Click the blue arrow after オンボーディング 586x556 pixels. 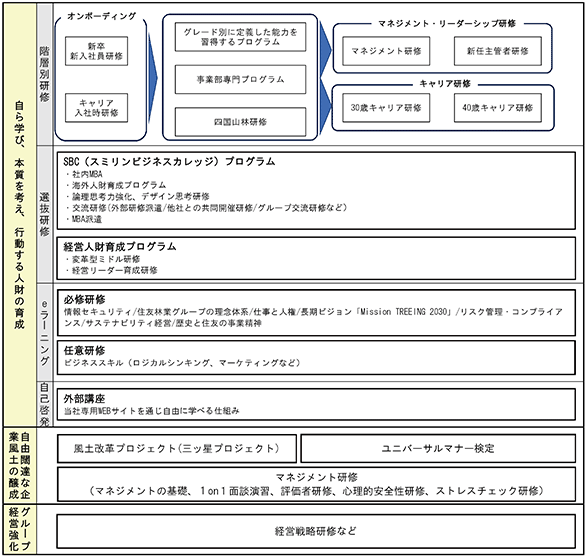(153, 78)
